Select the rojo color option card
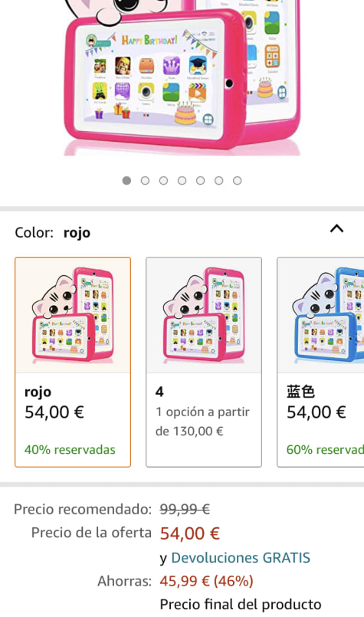Screen dimensions: 364x617 [73, 362]
